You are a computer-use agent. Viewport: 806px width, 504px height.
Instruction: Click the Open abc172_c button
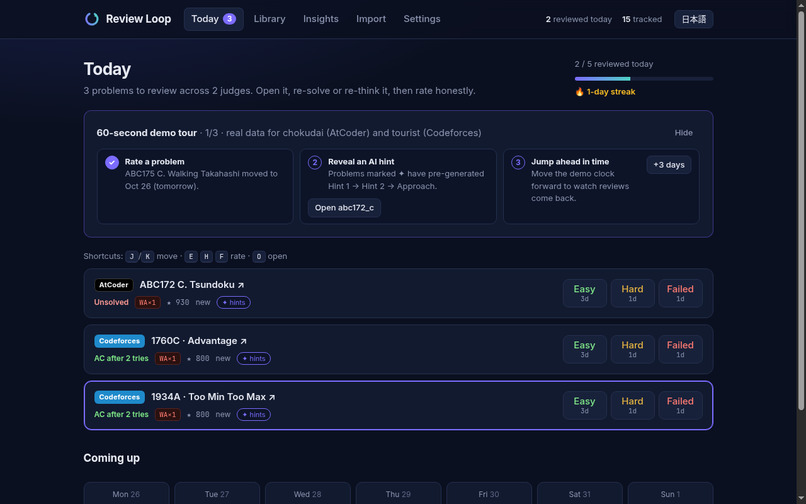[x=344, y=208]
